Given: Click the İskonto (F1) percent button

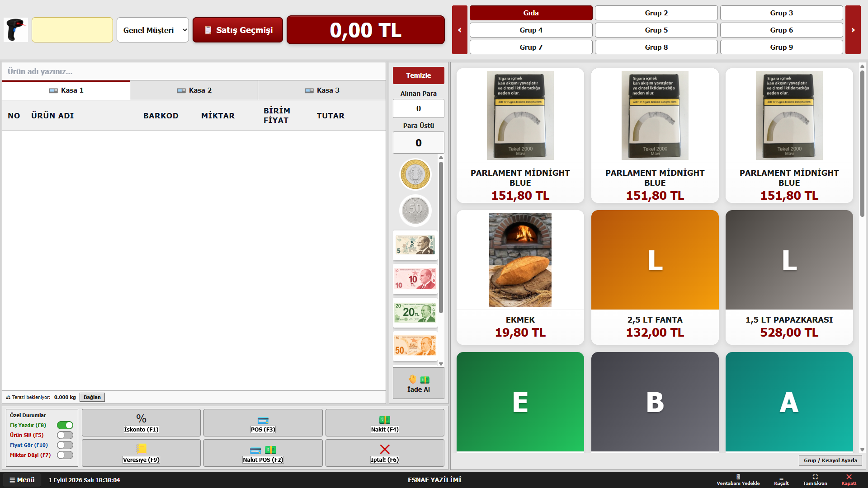Looking at the screenshot, I should 141,422.
